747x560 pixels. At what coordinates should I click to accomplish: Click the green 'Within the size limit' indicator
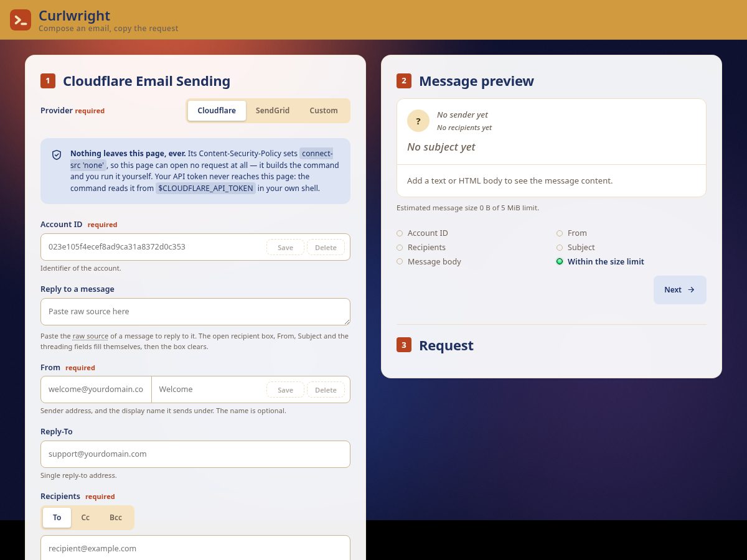pos(560,262)
